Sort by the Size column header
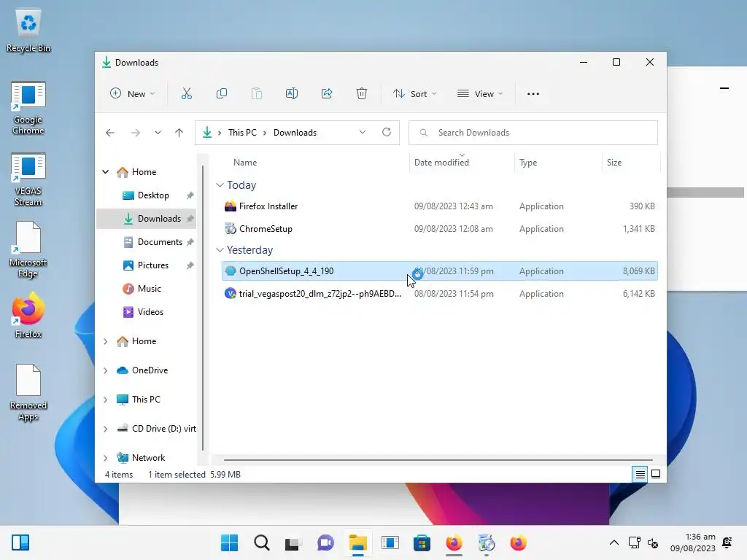747x560 pixels. pos(614,163)
